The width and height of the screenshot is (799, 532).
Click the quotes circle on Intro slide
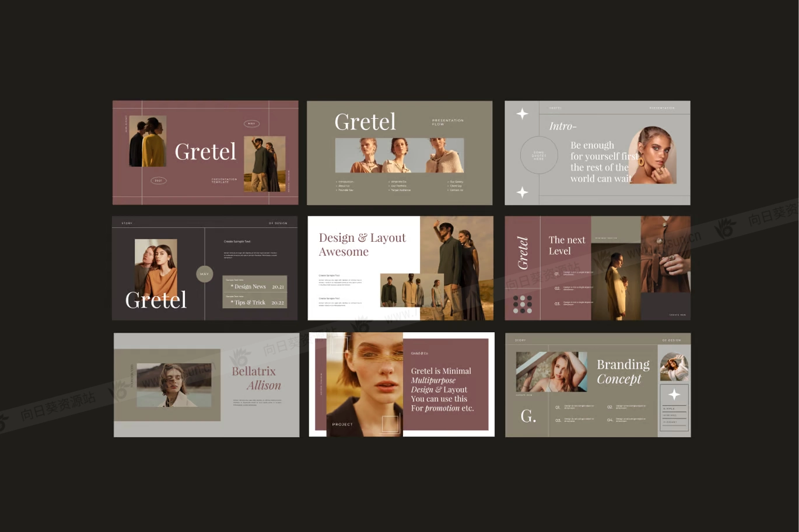point(538,155)
